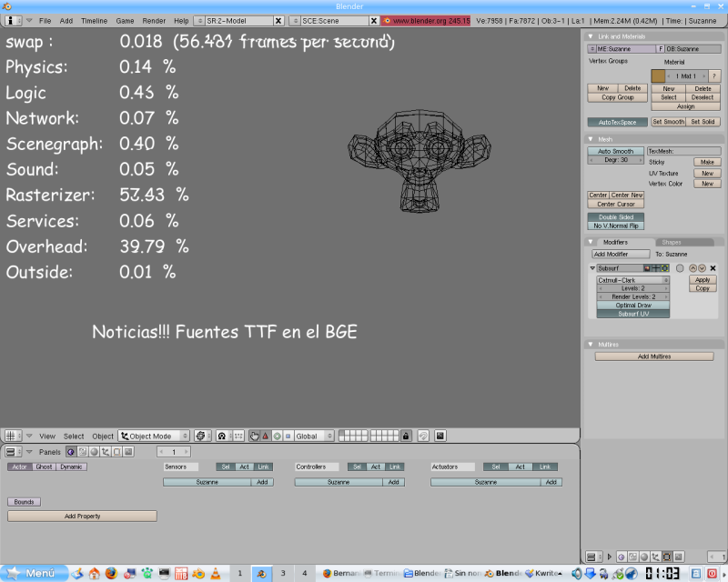Click the layer lock icon
The height and width of the screenshot is (582, 728).
coord(406,436)
